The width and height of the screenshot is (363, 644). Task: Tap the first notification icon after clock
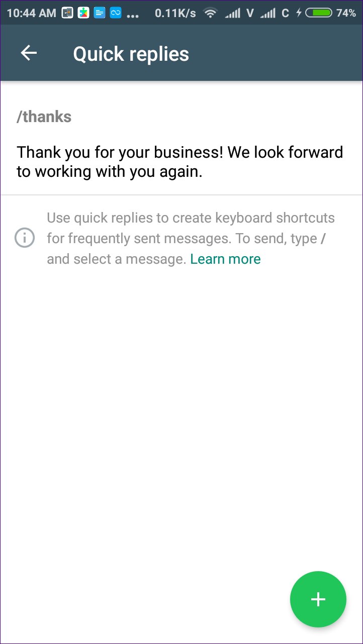(67, 13)
